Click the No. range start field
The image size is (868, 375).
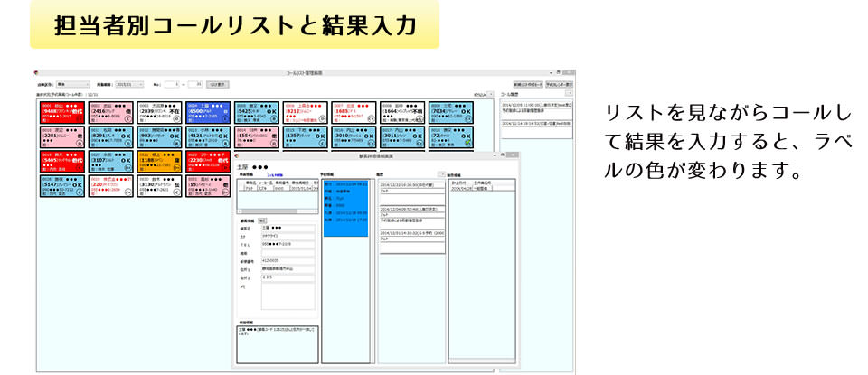(172, 84)
